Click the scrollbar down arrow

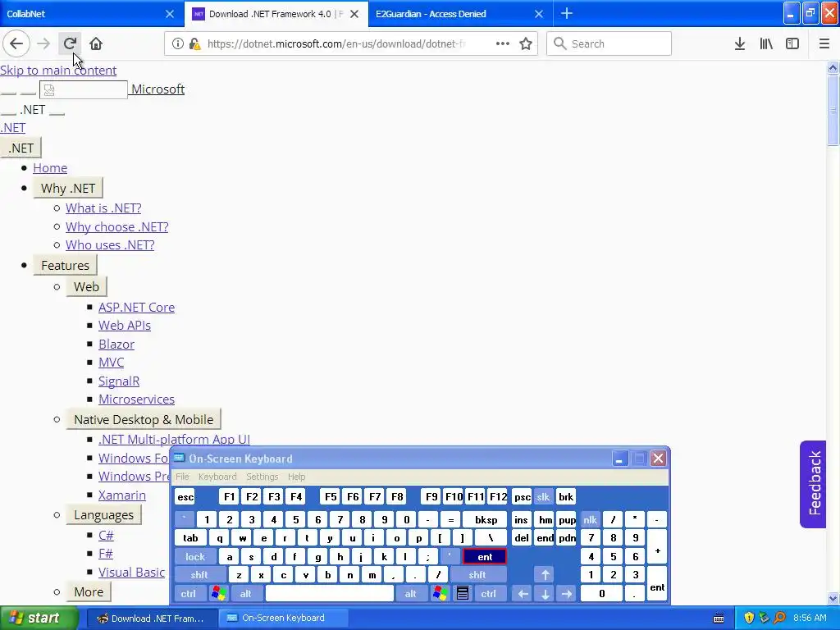coord(833,598)
